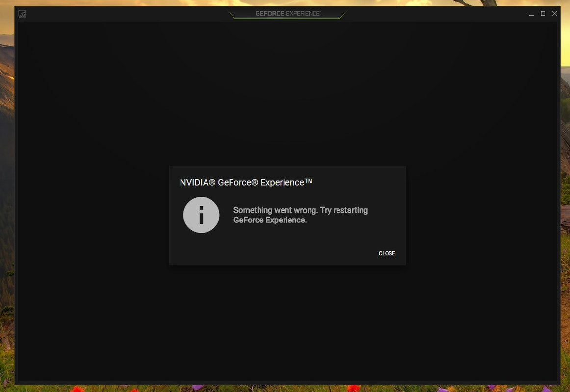The width and height of the screenshot is (570, 392).
Task: Click the 'NVIDIA® GeForce® Experience™' dialog heading
Action: tap(246, 182)
